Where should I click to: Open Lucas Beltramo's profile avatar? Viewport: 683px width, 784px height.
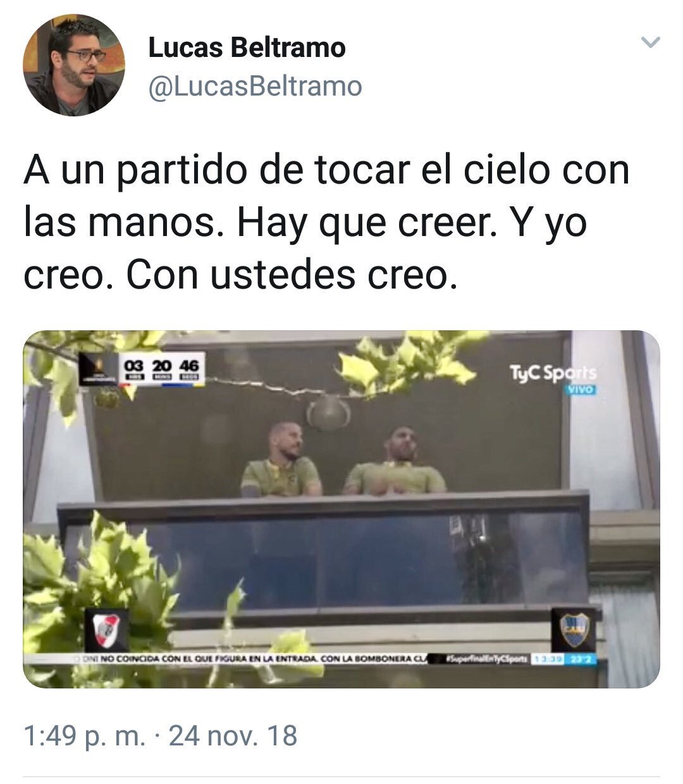(x=74, y=65)
